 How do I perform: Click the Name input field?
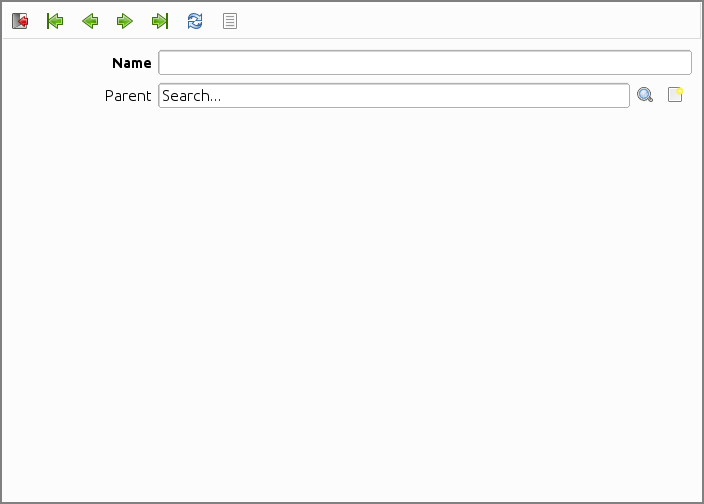click(x=425, y=63)
